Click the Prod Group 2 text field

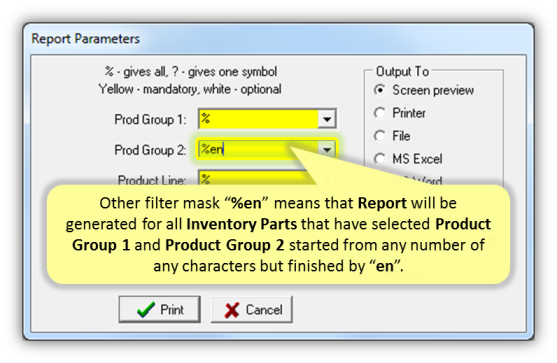pos(259,150)
